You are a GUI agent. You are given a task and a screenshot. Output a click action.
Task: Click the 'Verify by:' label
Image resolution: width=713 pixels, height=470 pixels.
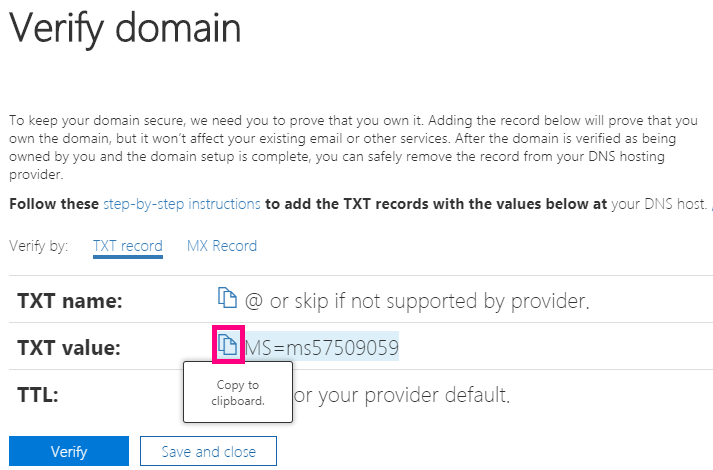point(38,246)
